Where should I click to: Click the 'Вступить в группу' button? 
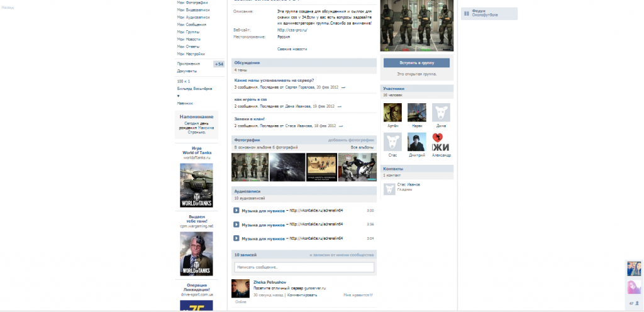416,63
